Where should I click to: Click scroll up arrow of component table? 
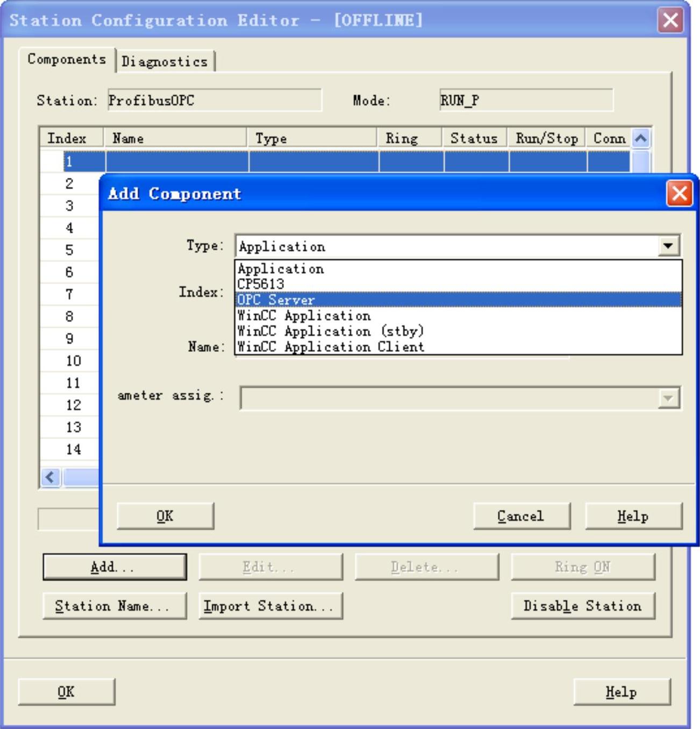[x=641, y=139]
